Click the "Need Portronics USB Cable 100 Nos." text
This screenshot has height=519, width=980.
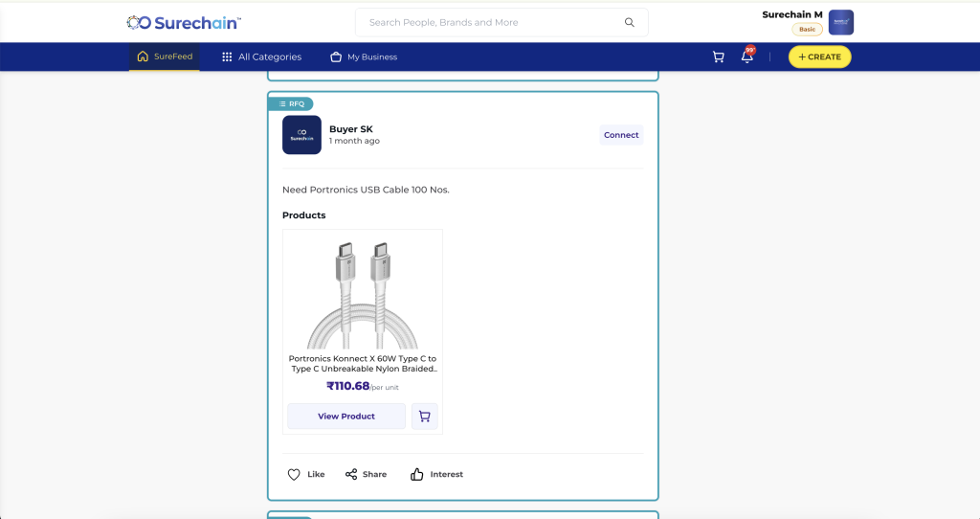click(x=366, y=190)
